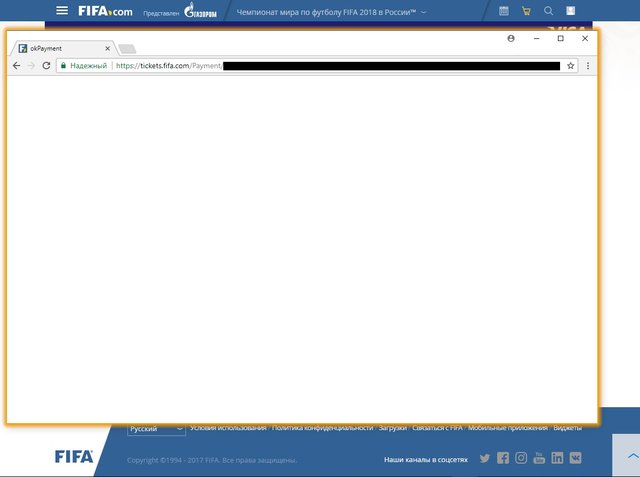Screen dimensions: 640x477
Task: Go back using browser back arrow
Action: 16,65
